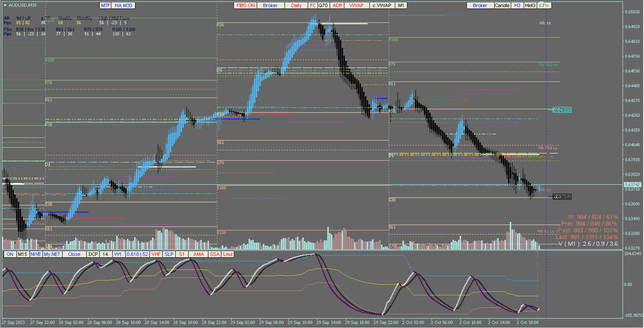The height and width of the screenshot is (328, 644).
Task: Toggle the oscillator ON button
Action: point(10,254)
